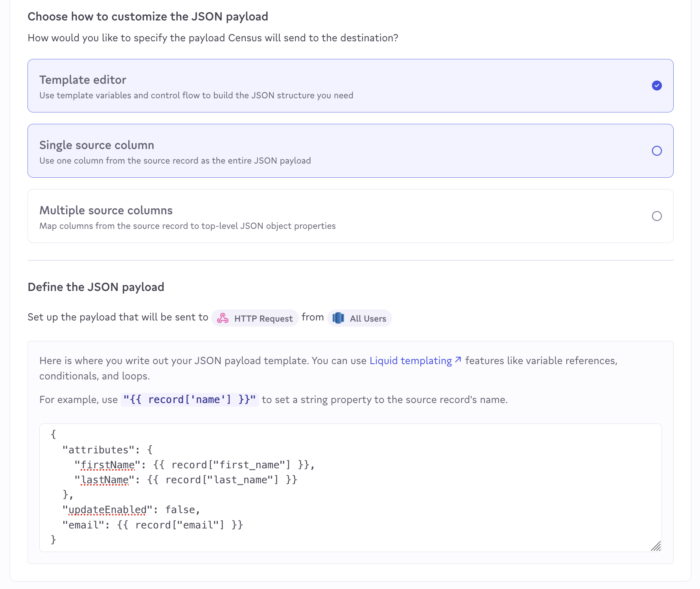The height and width of the screenshot is (589, 700).
Task: Click the external-link arrow after Liquid templating
Action: coord(458,360)
